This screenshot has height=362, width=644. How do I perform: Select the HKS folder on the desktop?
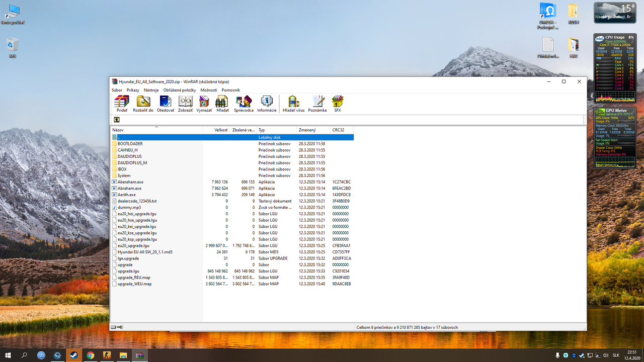click(573, 48)
